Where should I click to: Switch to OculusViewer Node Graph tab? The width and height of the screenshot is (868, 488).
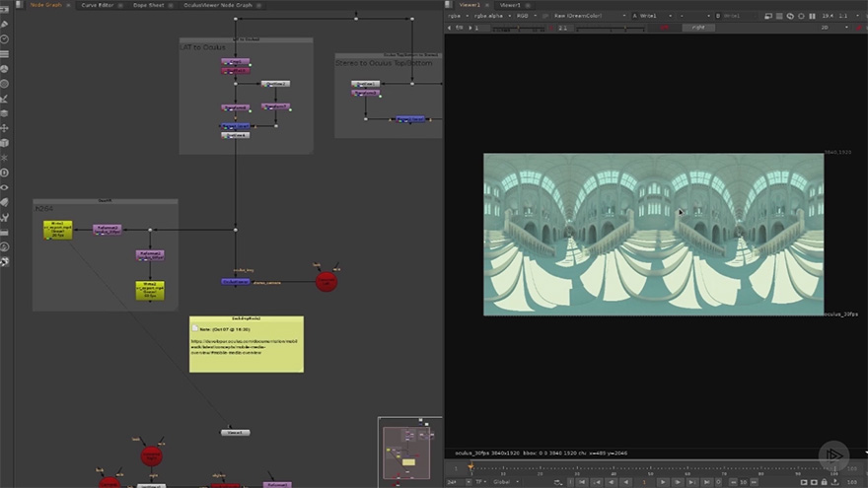point(218,5)
